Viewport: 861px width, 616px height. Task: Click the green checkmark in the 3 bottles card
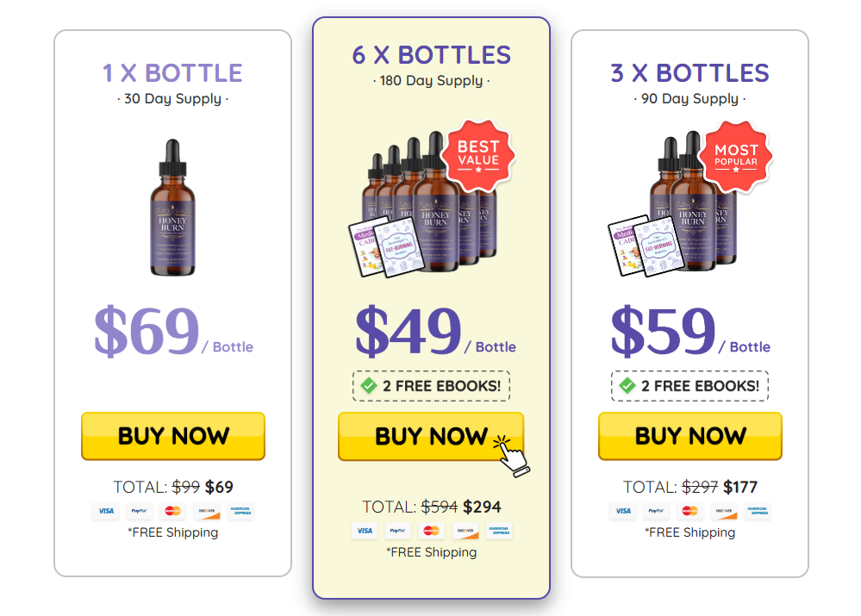(627, 385)
